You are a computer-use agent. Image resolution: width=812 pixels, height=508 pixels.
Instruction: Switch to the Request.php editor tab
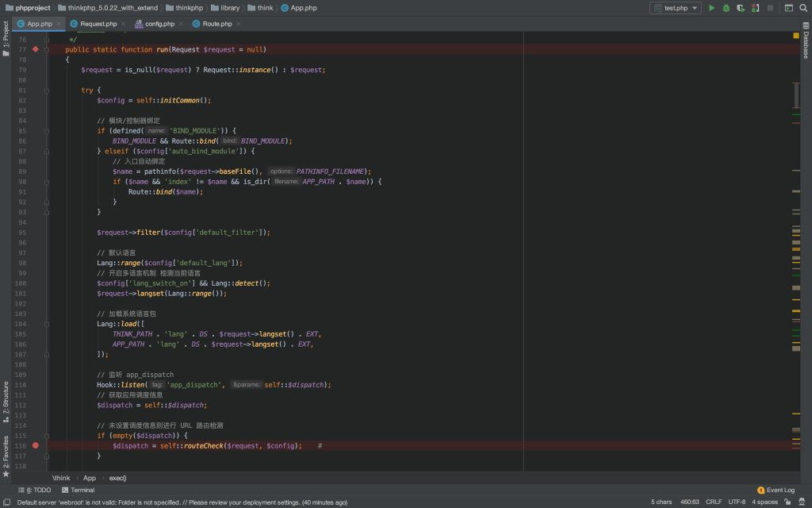pyautogui.click(x=98, y=24)
